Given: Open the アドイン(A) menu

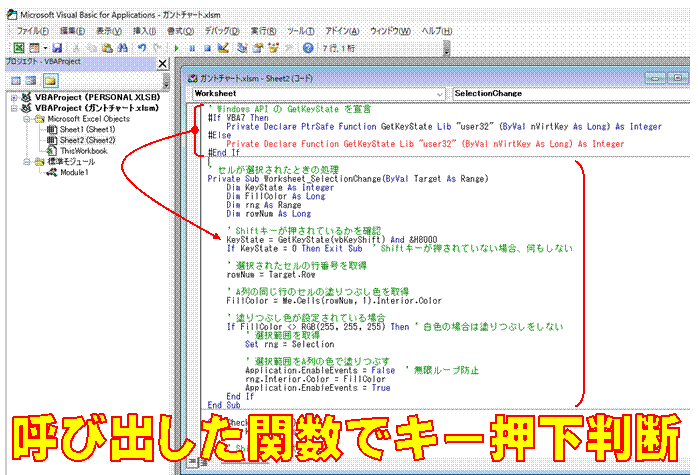Looking at the screenshot, I should coord(342,31).
